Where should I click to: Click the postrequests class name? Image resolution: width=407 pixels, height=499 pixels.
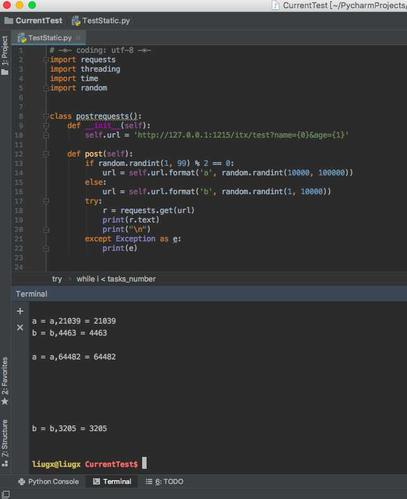coord(107,116)
